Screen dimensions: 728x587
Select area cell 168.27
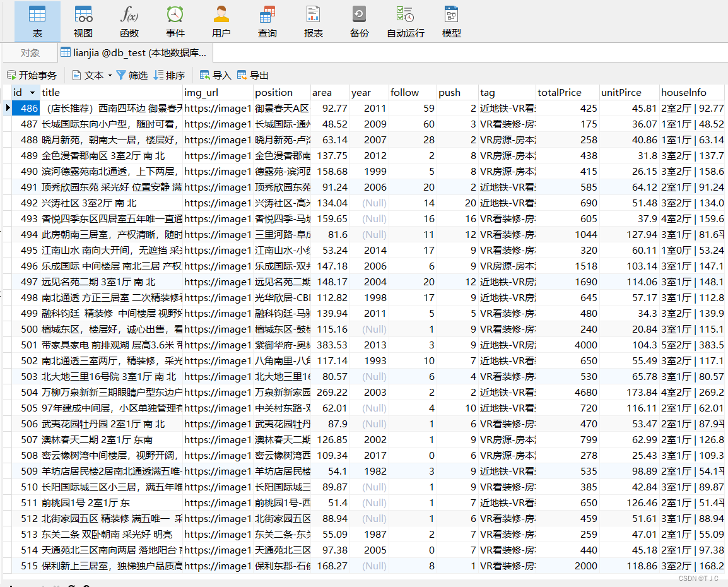(x=330, y=566)
